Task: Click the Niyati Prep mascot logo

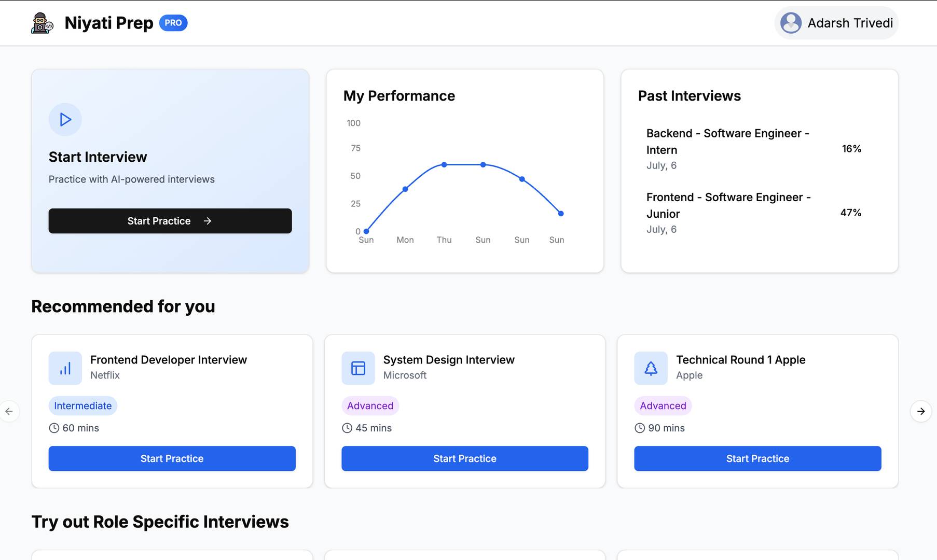Action: coord(42,23)
